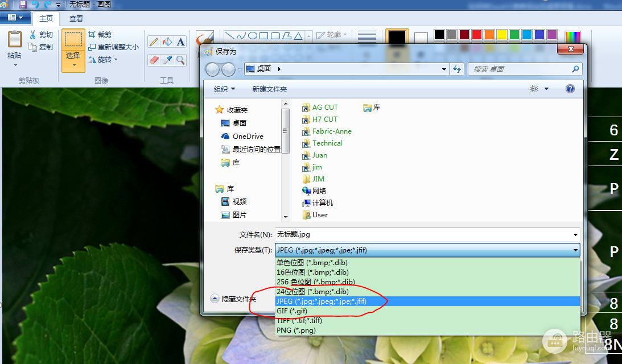622x364 pixels.
Task: Choose 24位位图 from the type list
Action: coord(427,291)
